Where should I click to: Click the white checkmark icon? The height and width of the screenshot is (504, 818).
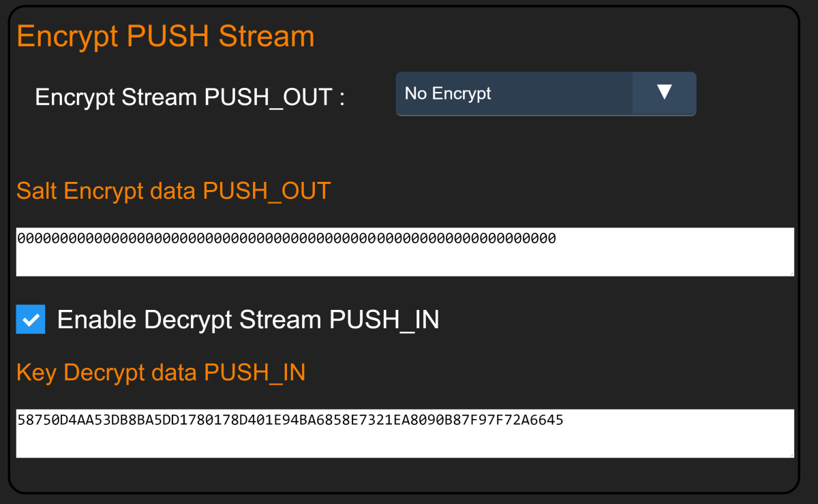click(31, 320)
